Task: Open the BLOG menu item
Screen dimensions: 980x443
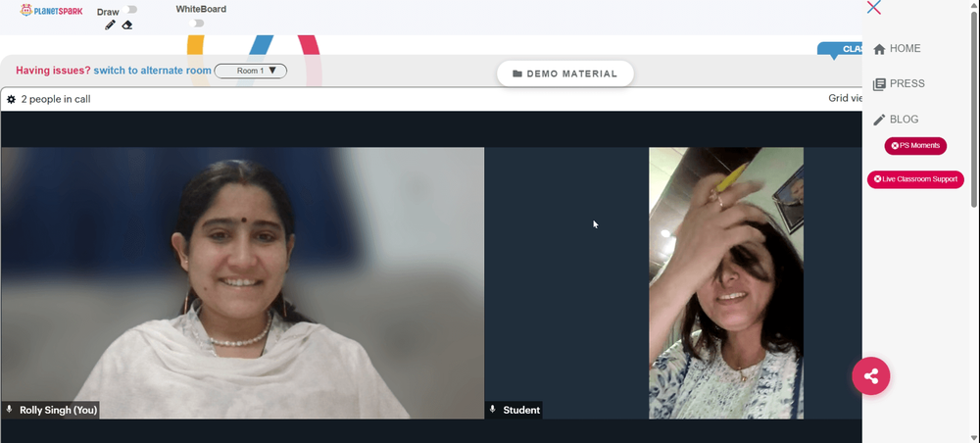Action: tap(897, 120)
